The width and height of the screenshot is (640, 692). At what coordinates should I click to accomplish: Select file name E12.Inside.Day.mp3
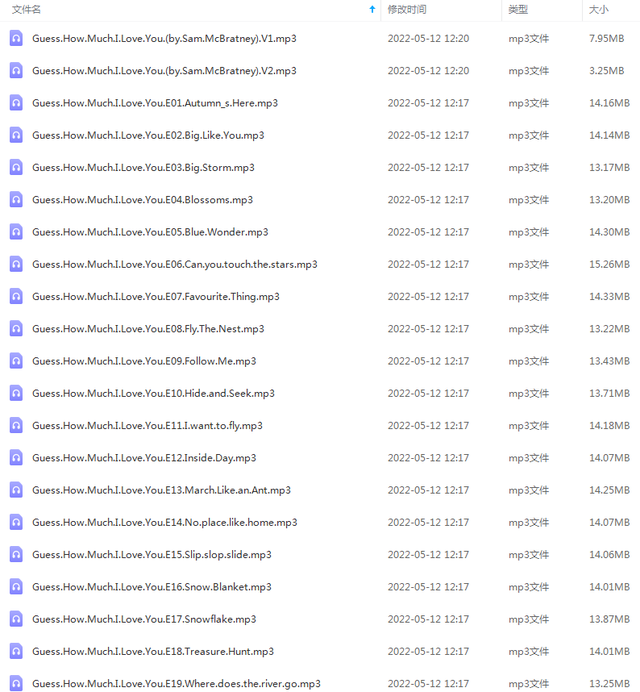[x=144, y=458]
